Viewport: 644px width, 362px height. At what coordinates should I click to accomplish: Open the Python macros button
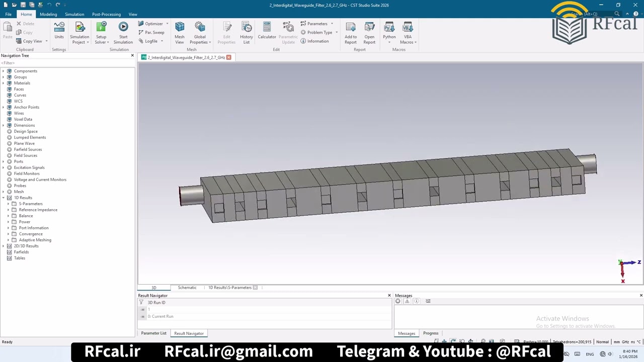tap(389, 33)
